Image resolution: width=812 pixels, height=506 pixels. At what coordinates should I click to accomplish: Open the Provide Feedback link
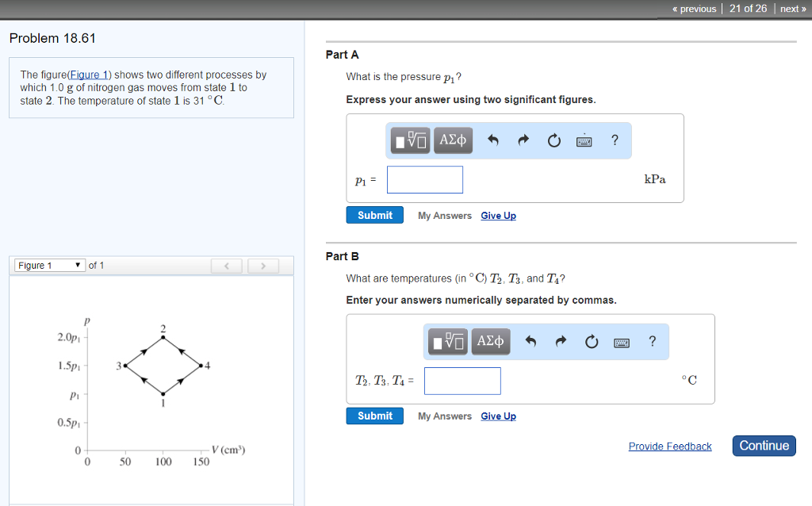670,446
